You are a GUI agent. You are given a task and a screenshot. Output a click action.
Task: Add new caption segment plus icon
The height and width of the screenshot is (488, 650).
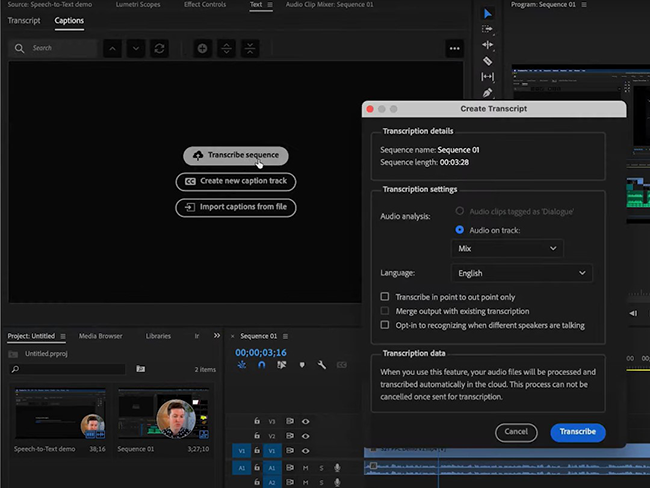pyautogui.click(x=202, y=49)
